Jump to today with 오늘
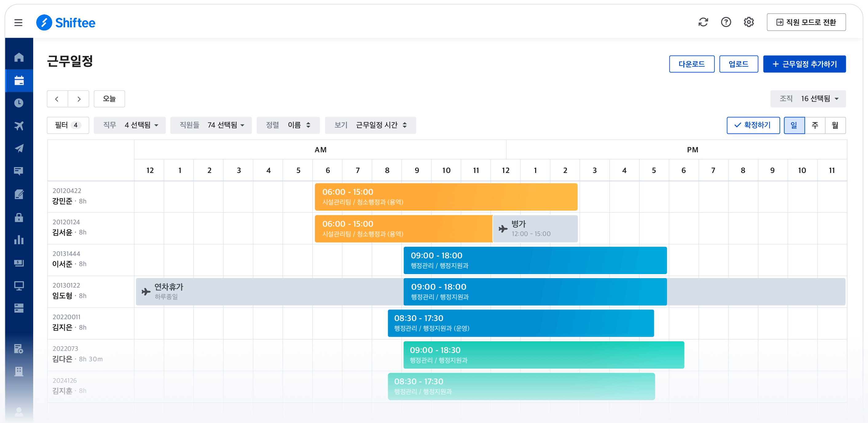Image resolution: width=868 pixels, height=423 pixels. [x=109, y=99]
